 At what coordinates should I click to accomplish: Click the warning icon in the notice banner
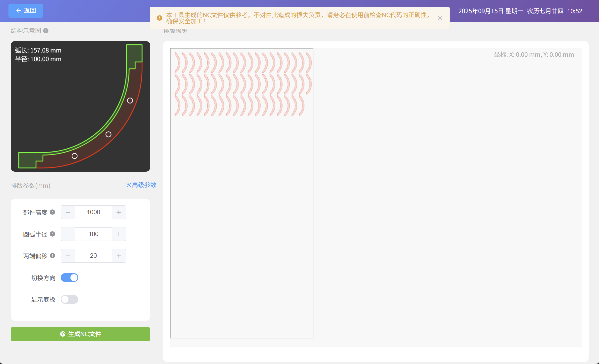pos(159,18)
